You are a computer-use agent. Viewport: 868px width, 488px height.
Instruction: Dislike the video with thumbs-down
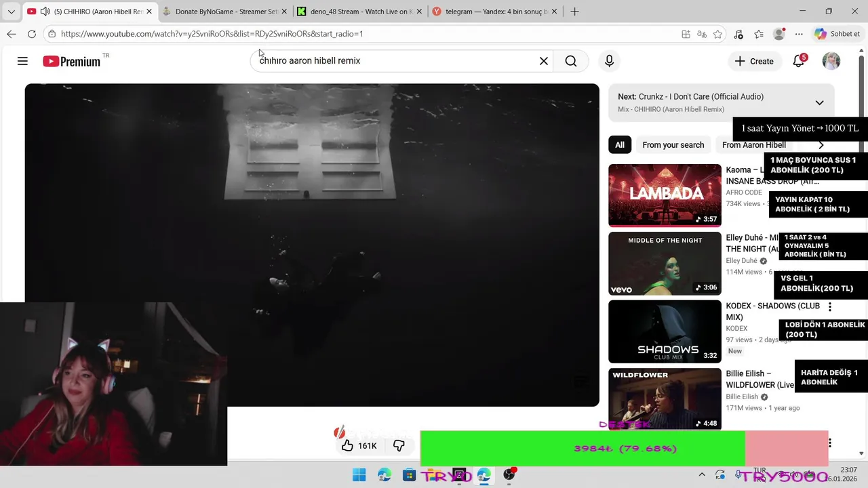pyautogui.click(x=399, y=445)
